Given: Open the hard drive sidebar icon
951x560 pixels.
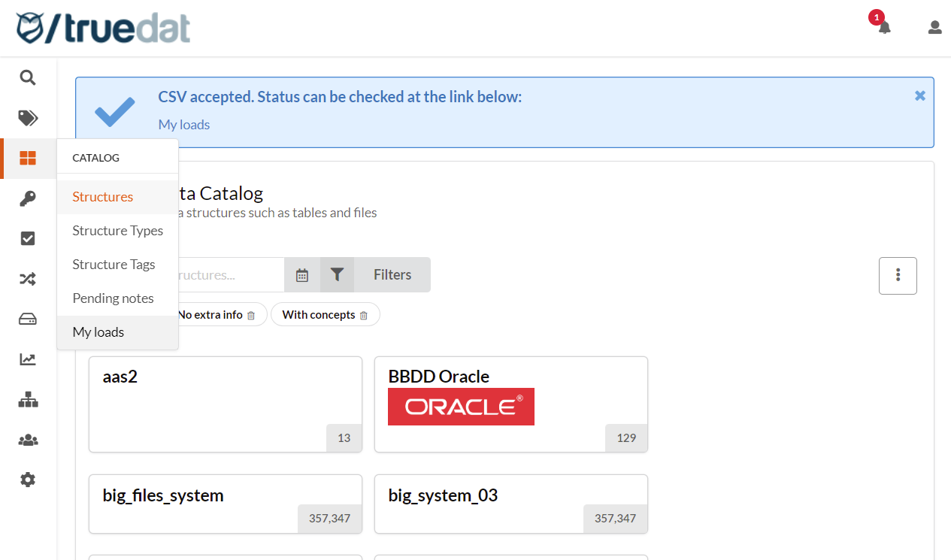Looking at the screenshot, I should coord(28,319).
